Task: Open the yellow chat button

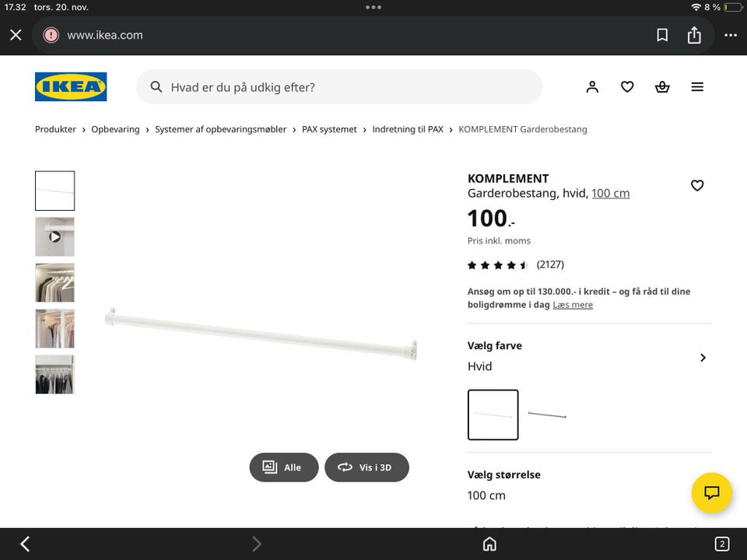Action: tap(712, 492)
